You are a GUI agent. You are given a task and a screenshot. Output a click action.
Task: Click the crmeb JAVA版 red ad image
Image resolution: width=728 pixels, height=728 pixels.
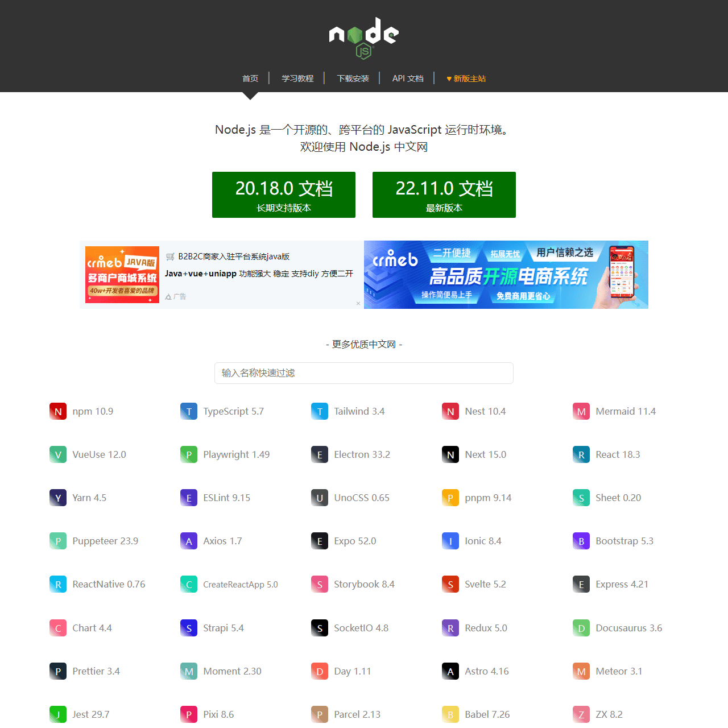[x=122, y=275]
